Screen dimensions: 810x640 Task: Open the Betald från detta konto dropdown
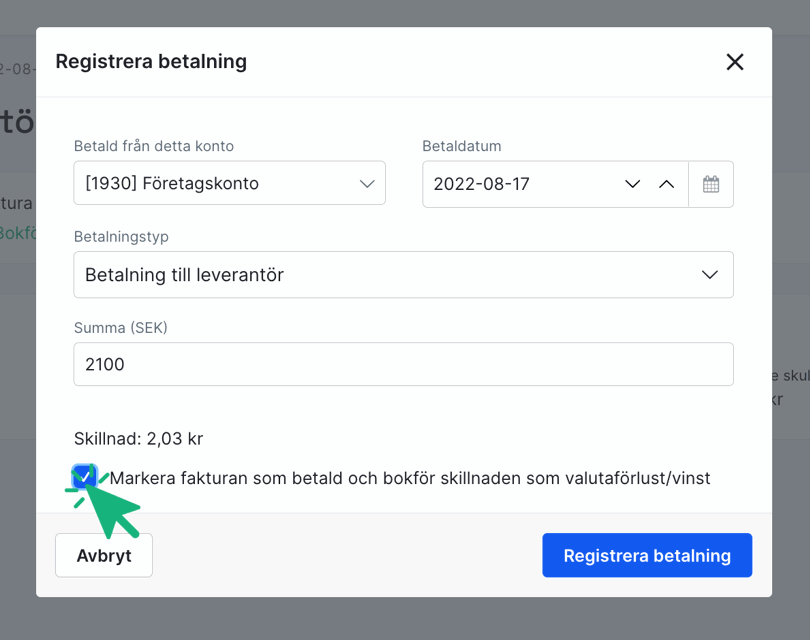(x=229, y=183)
